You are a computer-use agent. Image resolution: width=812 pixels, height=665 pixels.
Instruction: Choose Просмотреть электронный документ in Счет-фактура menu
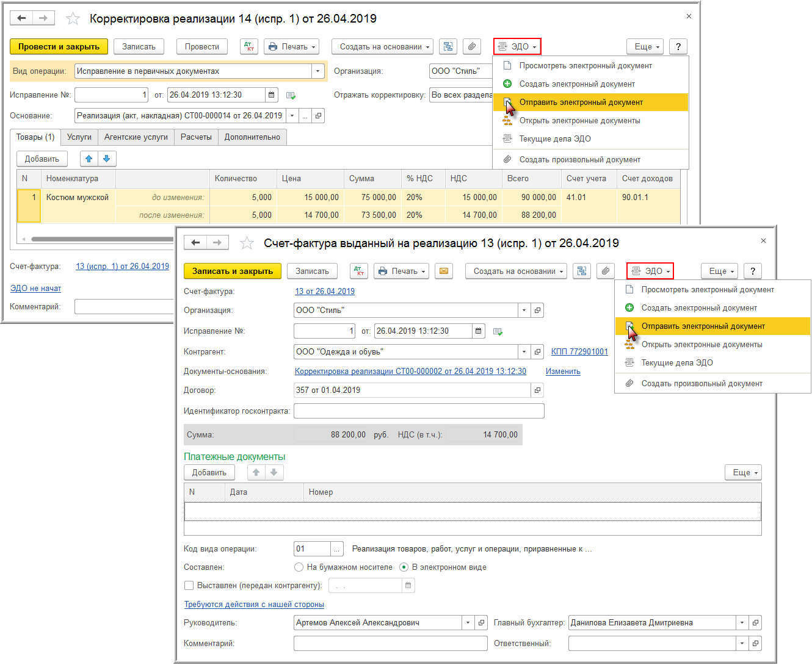click(712, 290)
